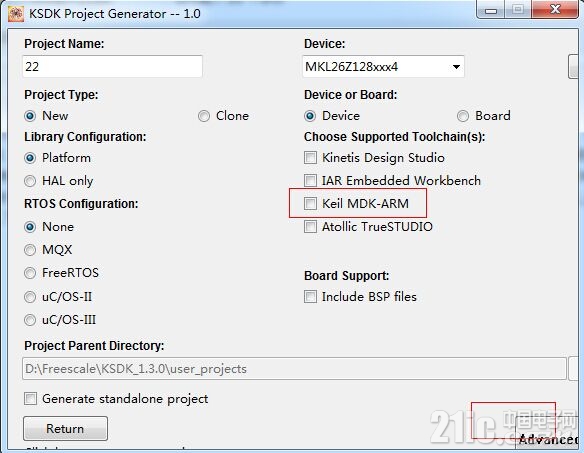Viewport: 584px width, 453px height.
Task: Tick the Keil MDK-ARM checkbox
Action: [310, 204]
